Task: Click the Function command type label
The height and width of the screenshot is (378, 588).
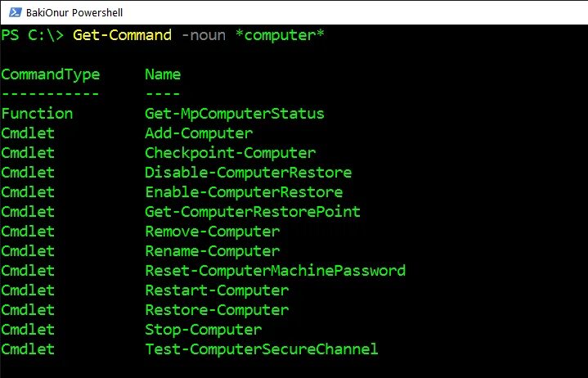Action: [x=37, y=114]
